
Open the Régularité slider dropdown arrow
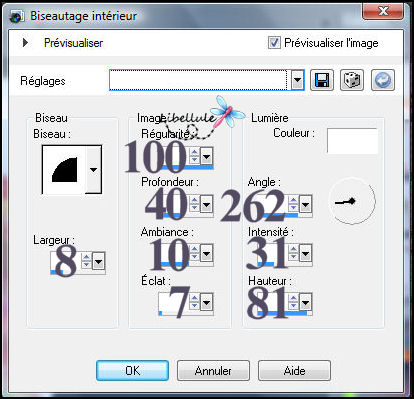point(207,156)
